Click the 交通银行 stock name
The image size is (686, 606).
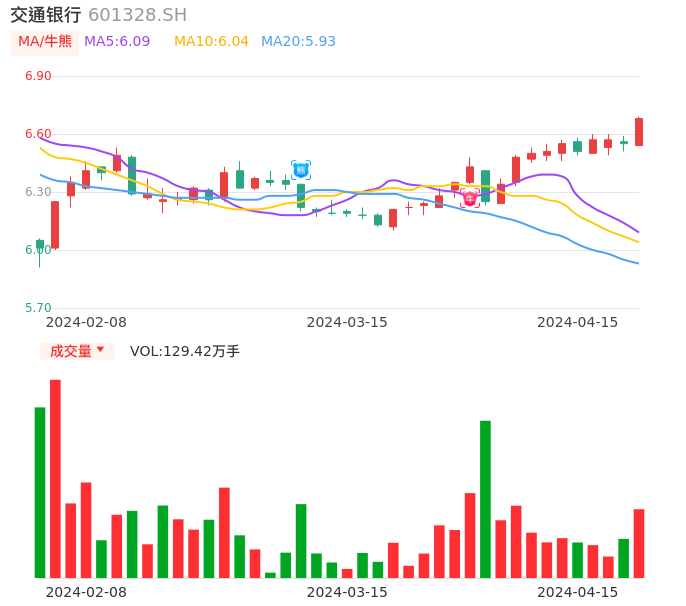pos(46,15)
